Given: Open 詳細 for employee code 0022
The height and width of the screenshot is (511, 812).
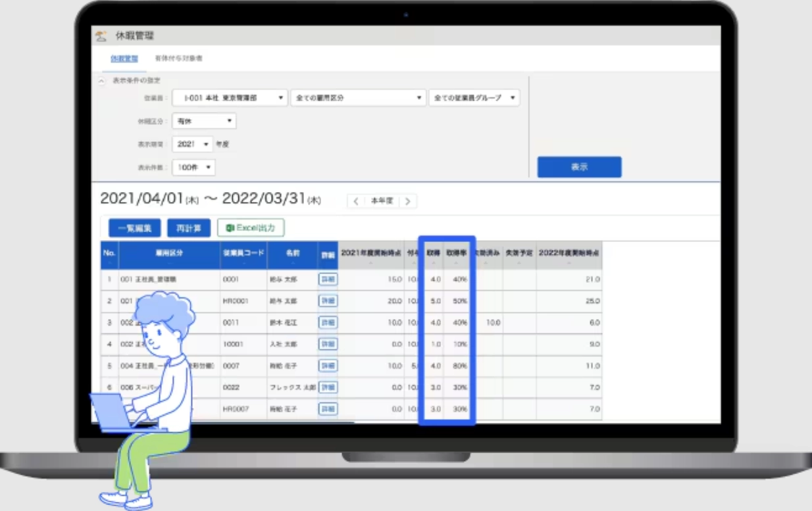Looking at the screenshot, I should 328,387.
